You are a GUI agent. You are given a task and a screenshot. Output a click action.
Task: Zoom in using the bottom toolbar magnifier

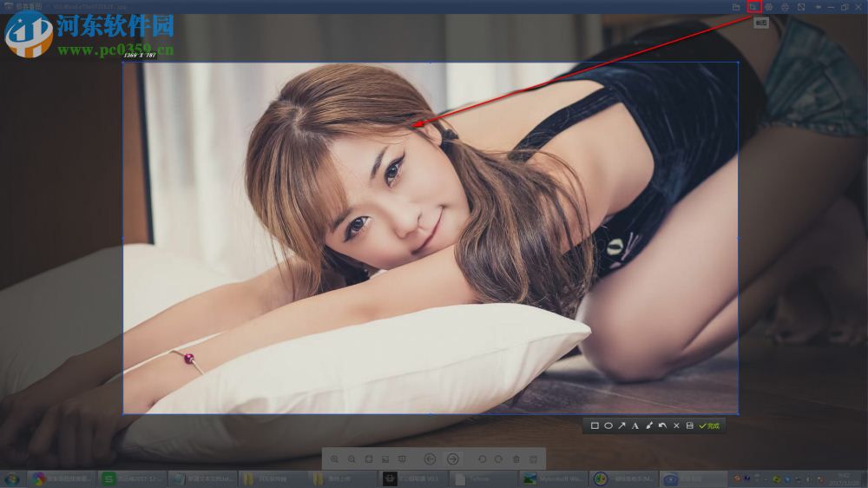[x=334, y=459]
